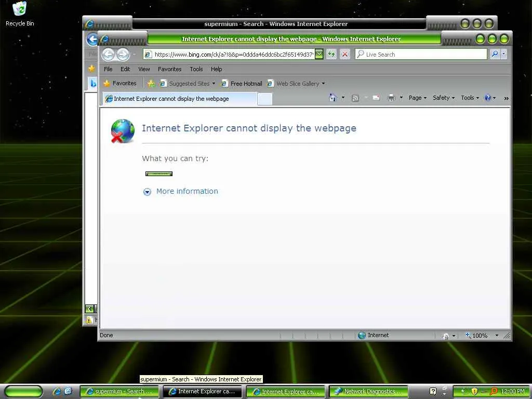Open the File menu
Viewport: 532px width, 399px height.
point(108,69)
